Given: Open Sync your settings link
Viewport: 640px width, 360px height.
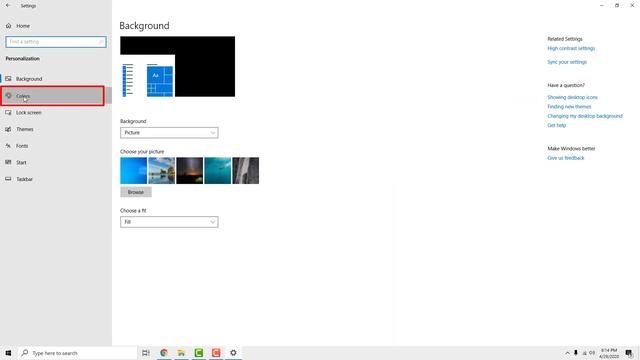Looking at the screenshot, I should coord(567,62).
